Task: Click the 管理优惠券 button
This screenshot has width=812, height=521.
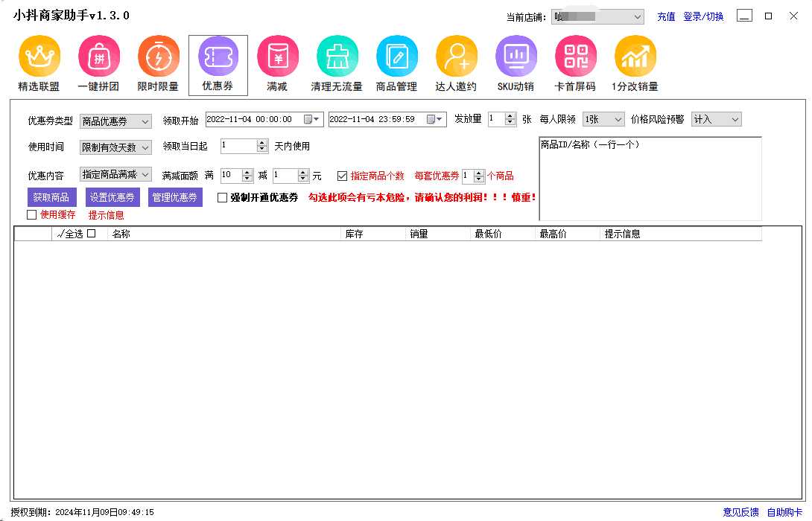Action: 175,197
